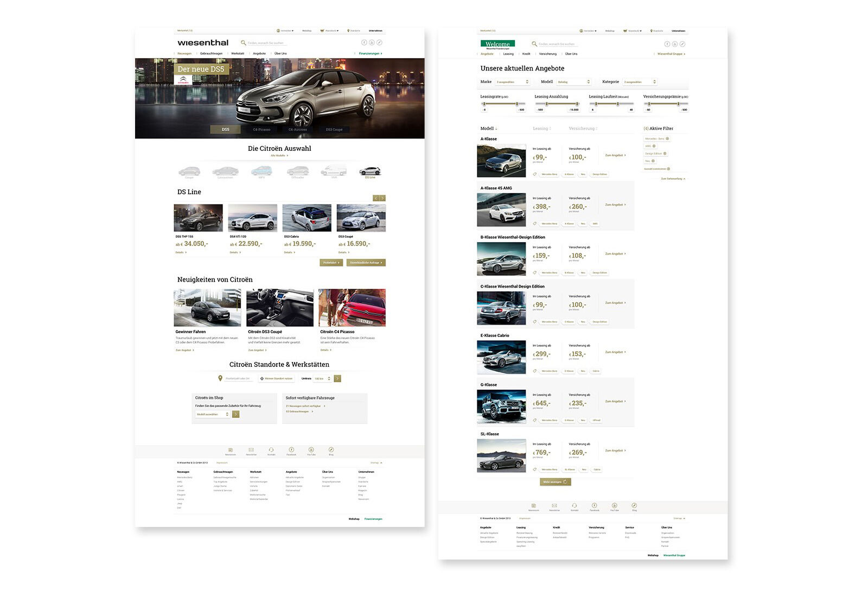
Task: Open the G-Klasse car thumbnail
Action: [501, 407]
